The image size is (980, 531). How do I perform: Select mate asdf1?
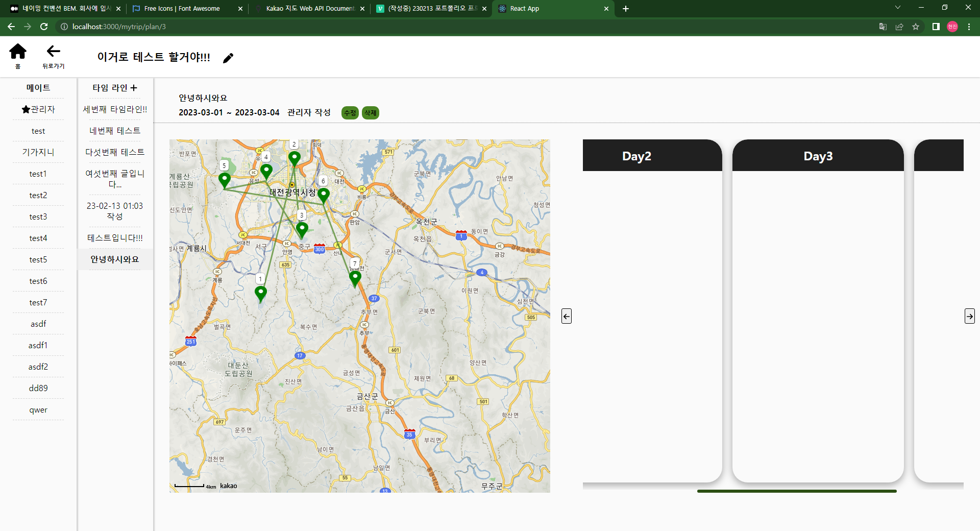[38, 346]
